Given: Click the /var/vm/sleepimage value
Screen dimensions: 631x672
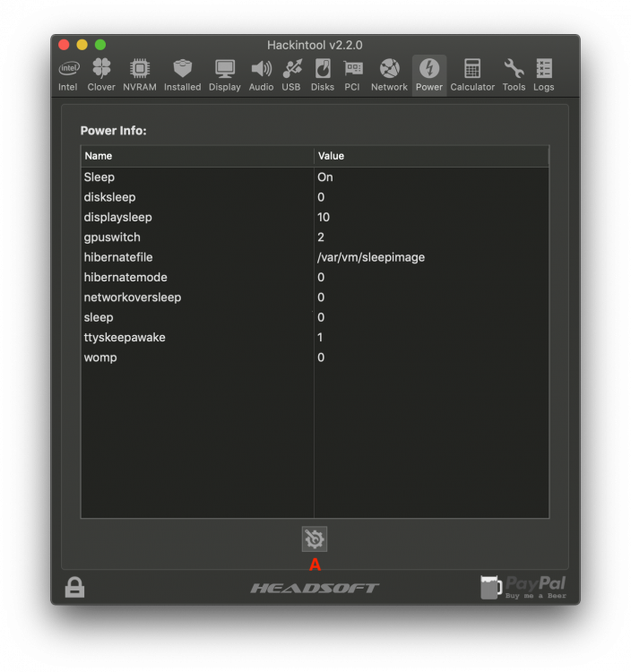Looking at the screenshot, I should point(371,257).
